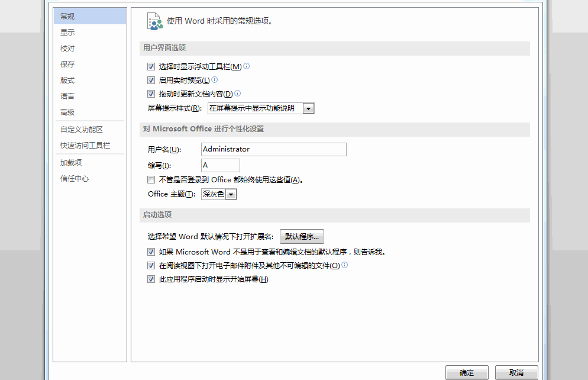Click info icon beside 启用实时预览
The height and width of the screenshot is (380, 588).
(x=215, y=79)
